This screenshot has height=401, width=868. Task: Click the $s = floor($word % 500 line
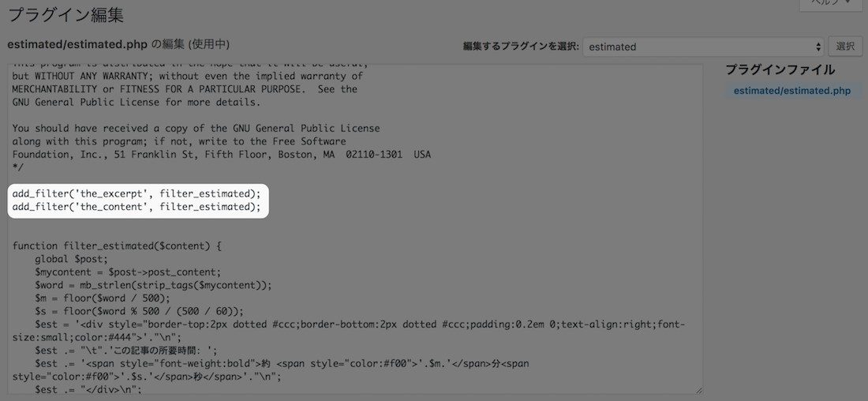point(139,310)
